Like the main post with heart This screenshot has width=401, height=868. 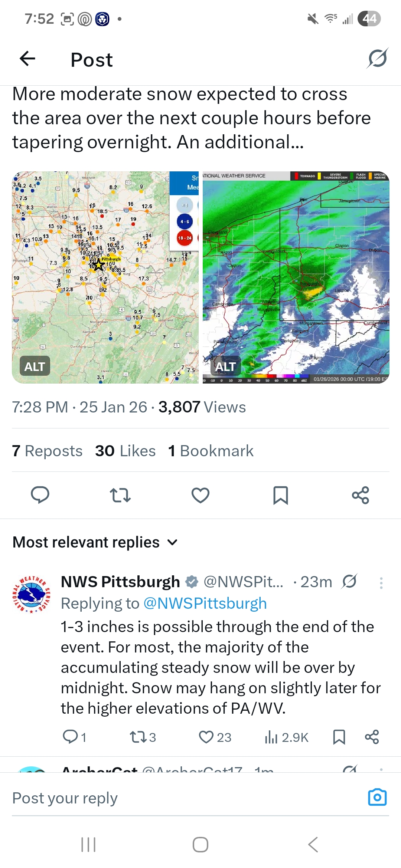click(200, 495)
